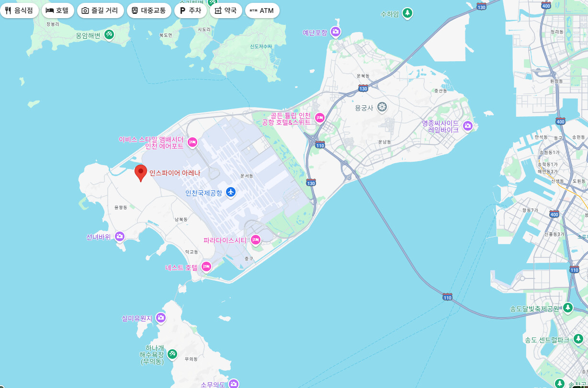Screen dimensions: 588x388
Task: Click the 소무의도 attraction marker
Action: pos(234,383)
